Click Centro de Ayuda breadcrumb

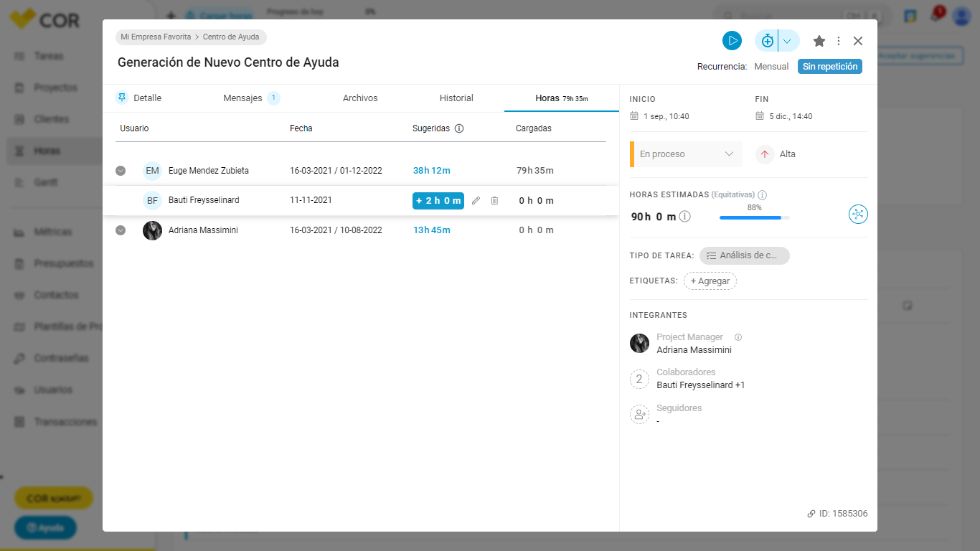[231, 37]
